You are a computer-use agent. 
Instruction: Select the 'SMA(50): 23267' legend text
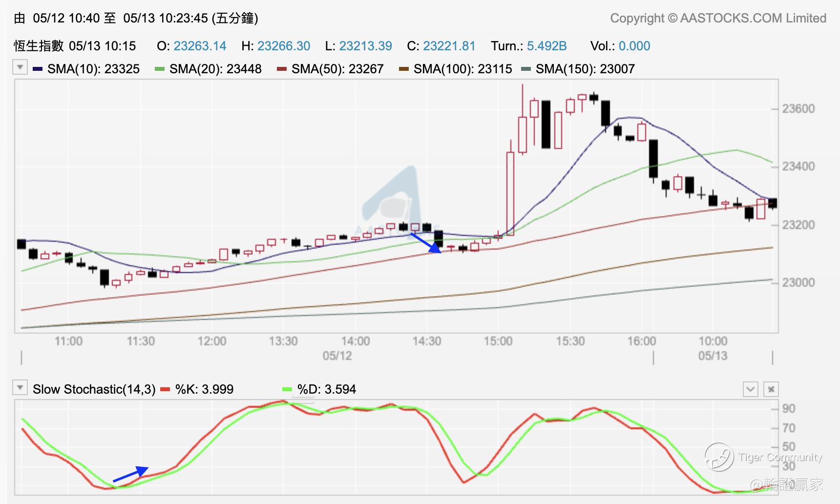(x=337, y=69)
